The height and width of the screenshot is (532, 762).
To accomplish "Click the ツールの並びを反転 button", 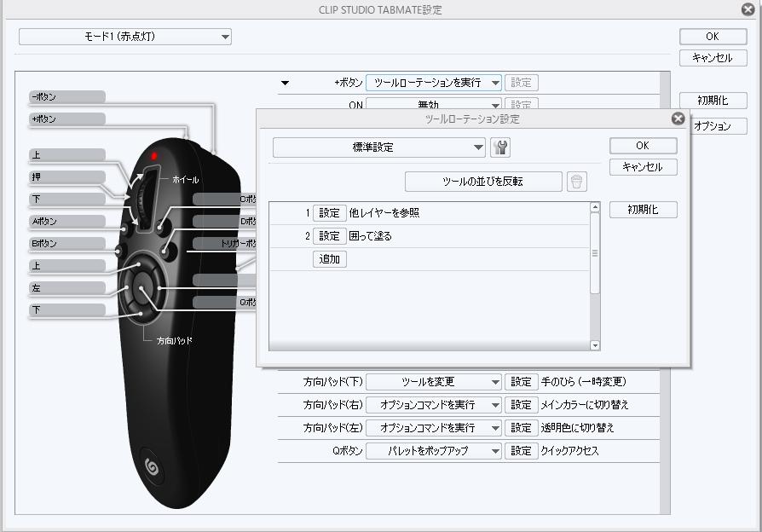I will tap(484, 181).
